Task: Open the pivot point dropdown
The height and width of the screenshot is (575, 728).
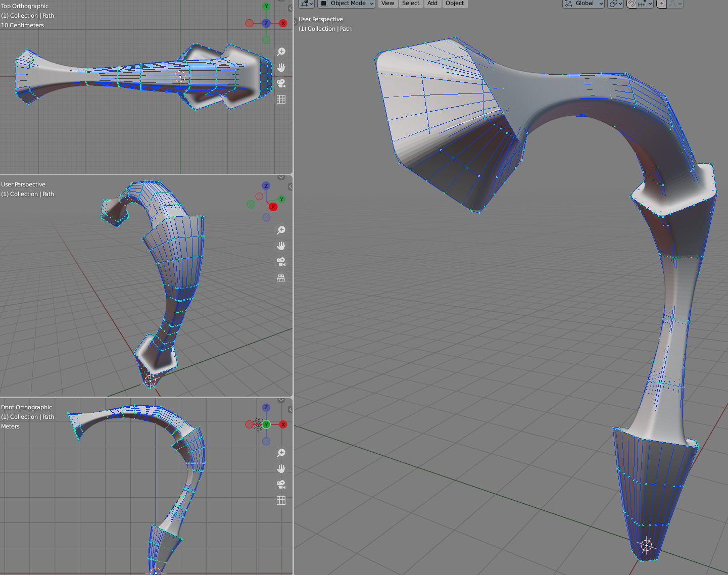Action: [615, 4]
